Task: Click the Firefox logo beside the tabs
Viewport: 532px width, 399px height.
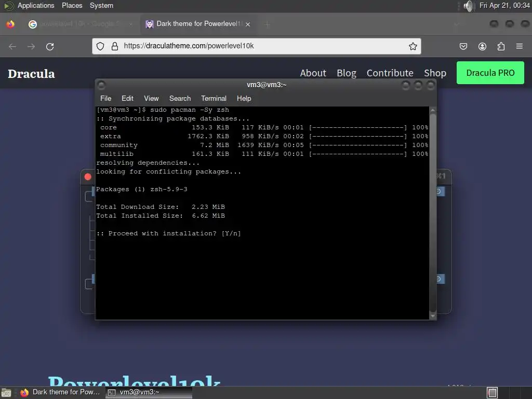Action: (10, 24)
